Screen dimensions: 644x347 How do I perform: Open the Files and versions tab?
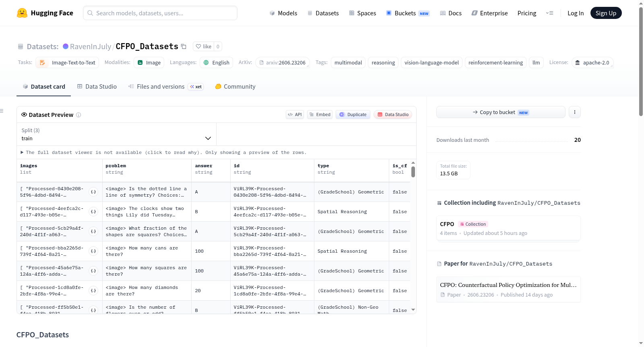[x=166, y=86]
